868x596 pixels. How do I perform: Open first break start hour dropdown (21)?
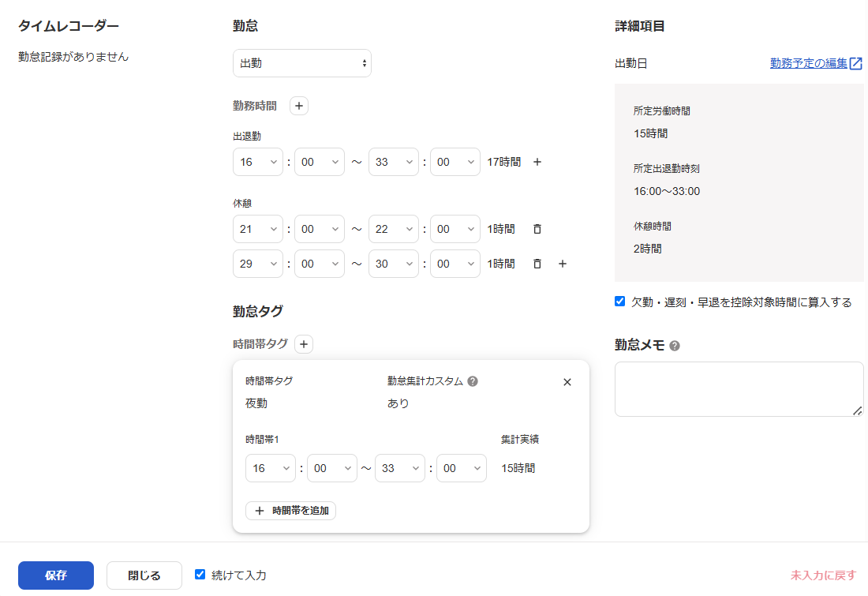[258, 229]
